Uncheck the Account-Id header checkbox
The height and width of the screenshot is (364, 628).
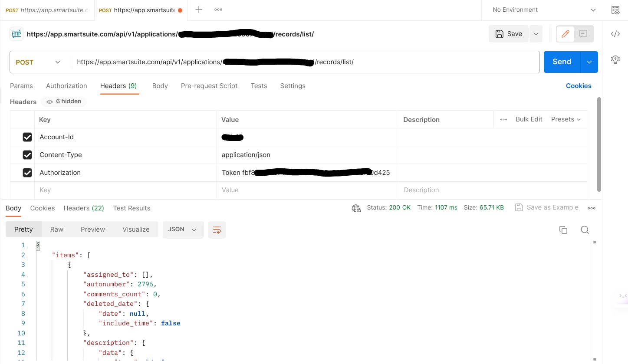click(27, 137)
